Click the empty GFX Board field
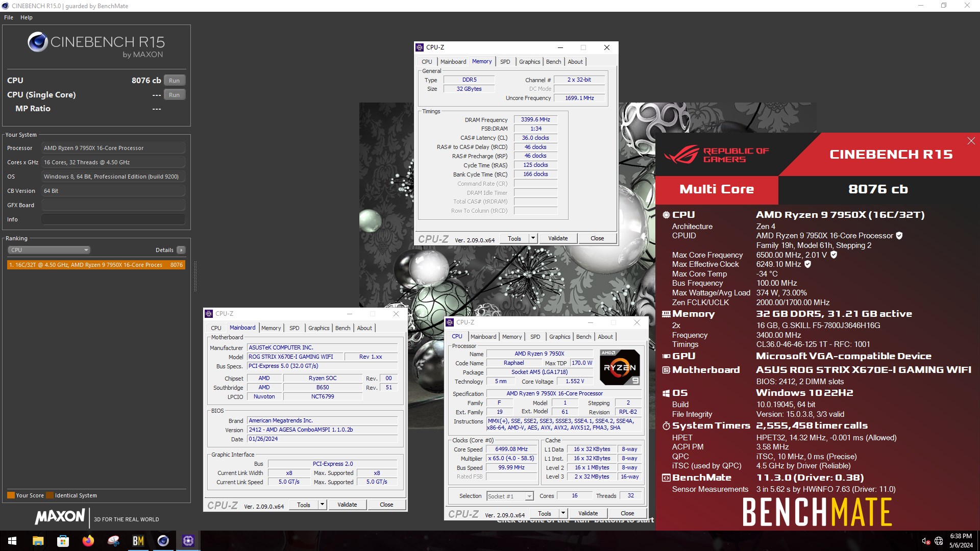Viewport: 980px width, 551px height. tap(113, 205)
